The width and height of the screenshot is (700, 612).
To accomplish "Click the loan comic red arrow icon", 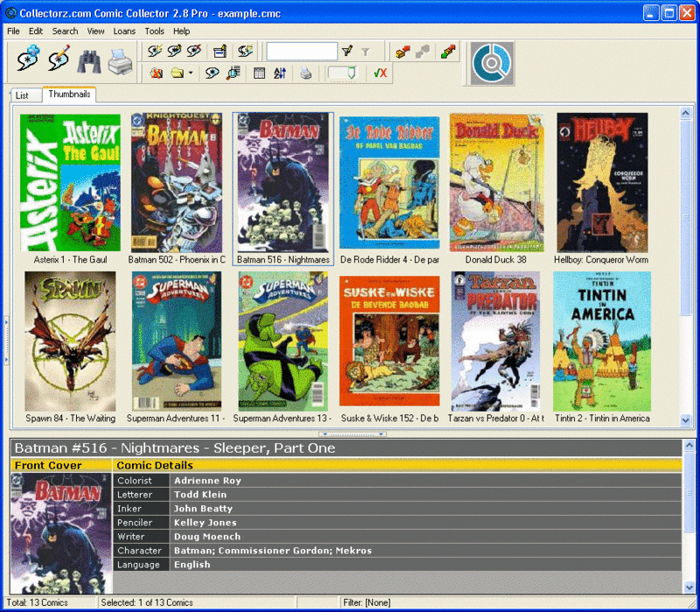I will [402, 52].
